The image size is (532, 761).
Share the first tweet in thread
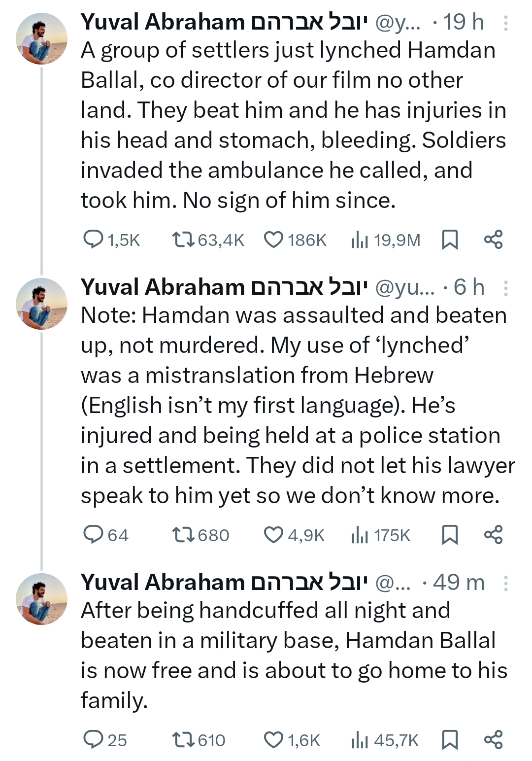click(x=493, y=240)
